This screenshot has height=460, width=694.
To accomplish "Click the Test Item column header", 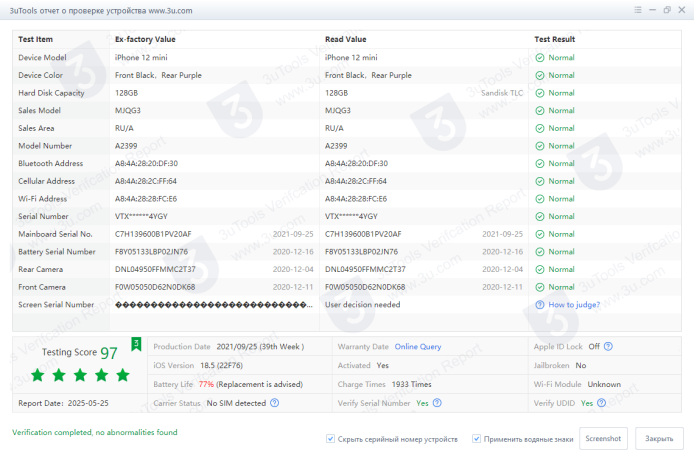I will [x=38, y=39].
